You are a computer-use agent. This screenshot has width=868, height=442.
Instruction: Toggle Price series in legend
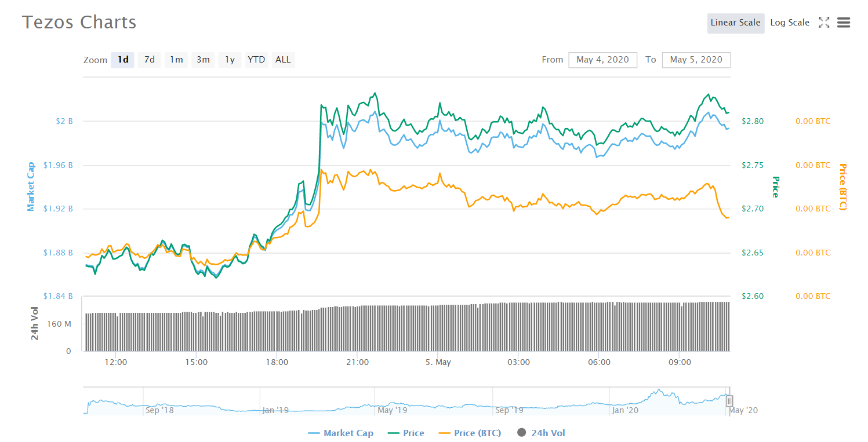(x=406, y=433)
